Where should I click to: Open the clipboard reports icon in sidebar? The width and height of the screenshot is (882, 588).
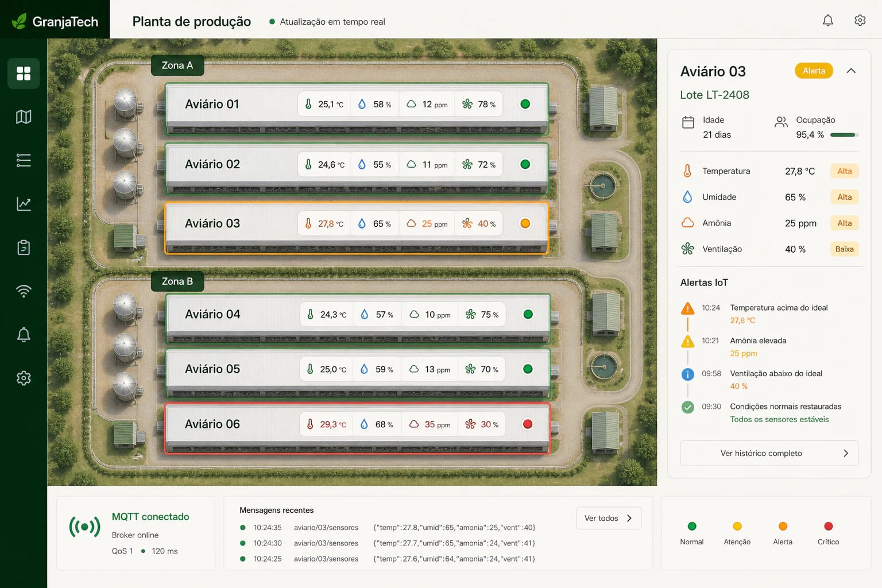pyautogui.click(x=24, y=247)
